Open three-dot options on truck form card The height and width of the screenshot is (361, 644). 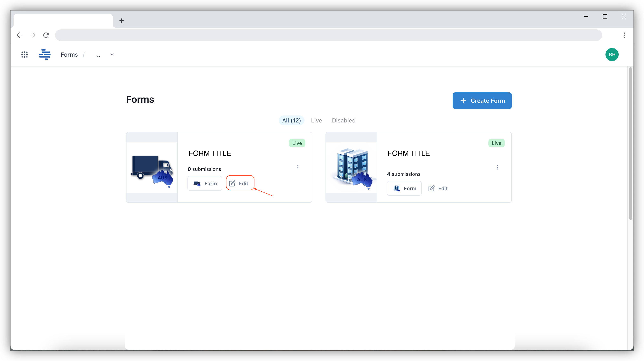click(298, 167)
